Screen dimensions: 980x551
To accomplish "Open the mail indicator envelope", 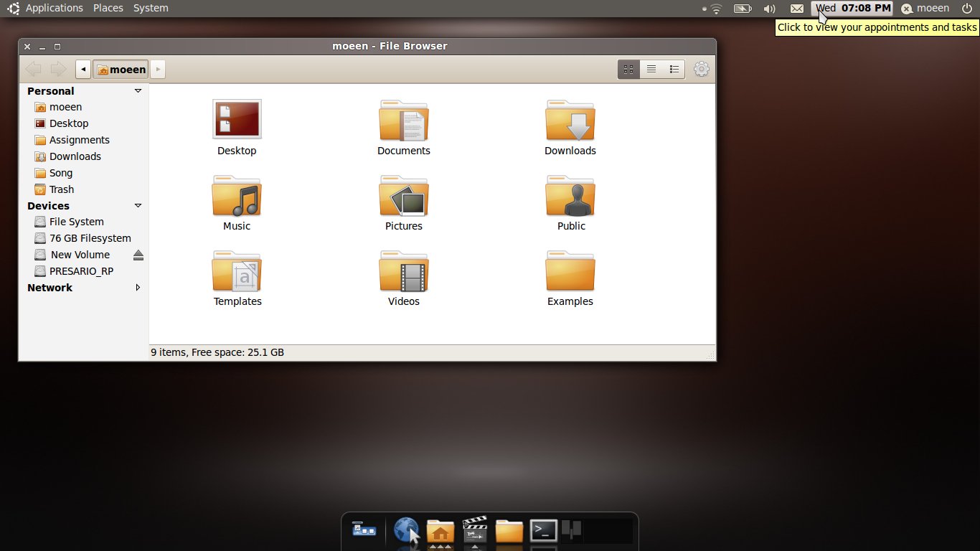I will pyautogui.click(x=797, y=9).
